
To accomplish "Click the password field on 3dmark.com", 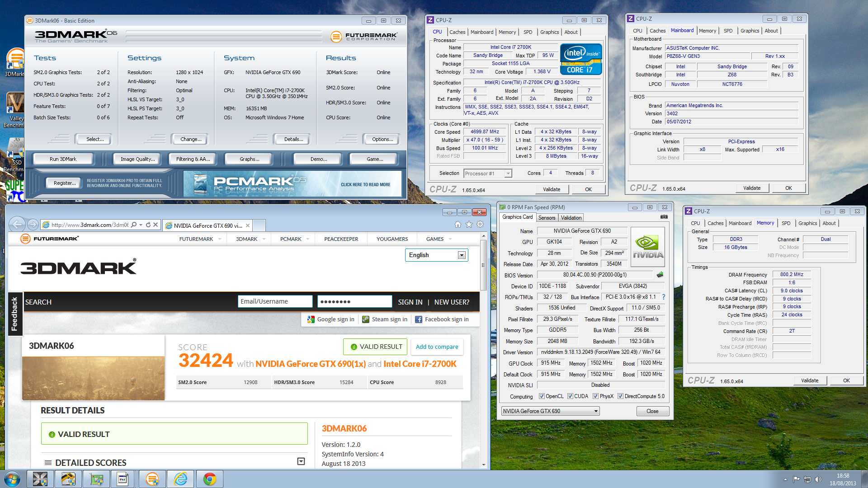I will tap(354, 301).
